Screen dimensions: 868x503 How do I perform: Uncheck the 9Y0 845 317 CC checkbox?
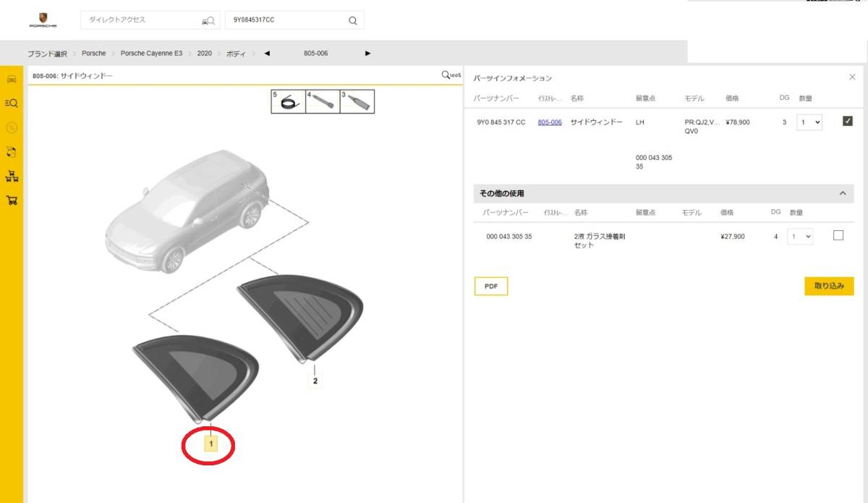point(848,122)
